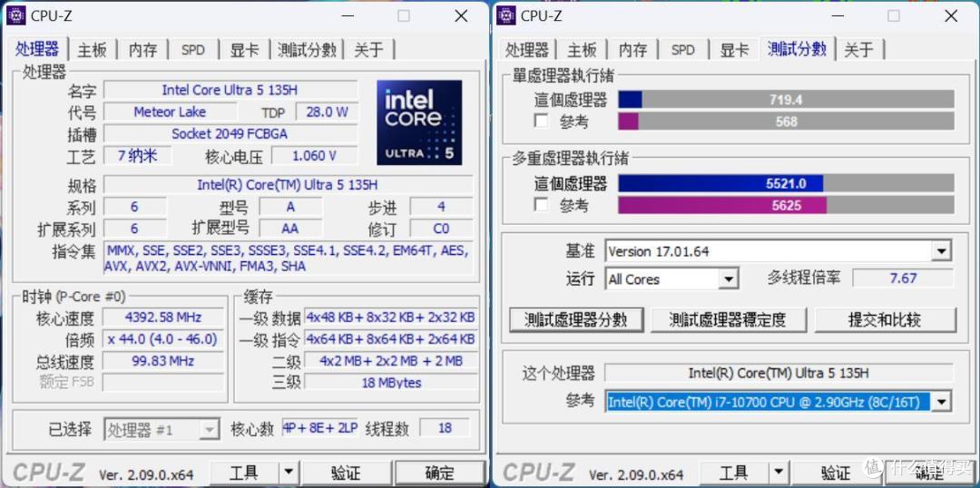The image size is (980, 488).
Task: Close the right CPU-Z window
Action: click(x=951, y=16)
